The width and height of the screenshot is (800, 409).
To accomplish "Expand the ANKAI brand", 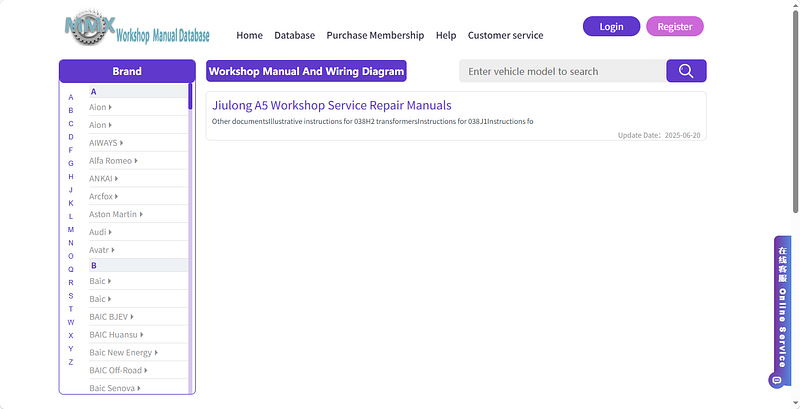I will [104, 178].
